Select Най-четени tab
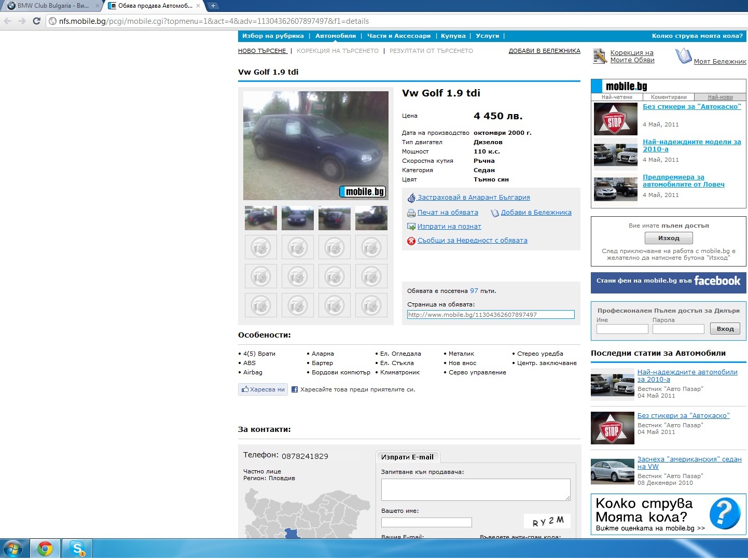Screen dimensions: 748x560 click(x=617, y=97)
